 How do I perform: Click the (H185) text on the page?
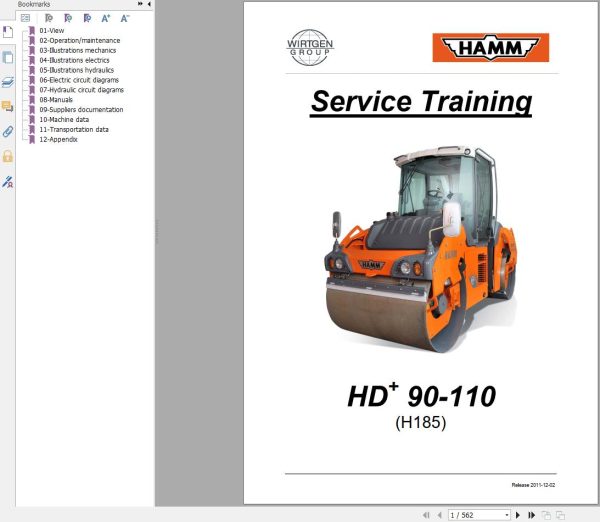421,422
